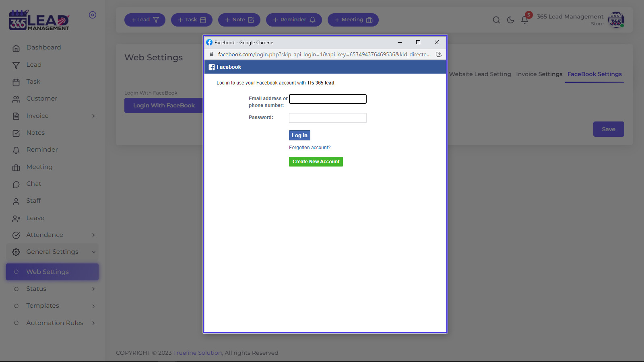Image resolution: width=644 pixels, height=362 pixels.
Task: Select Web Settings in the sidebar
Action: [52, 272]
